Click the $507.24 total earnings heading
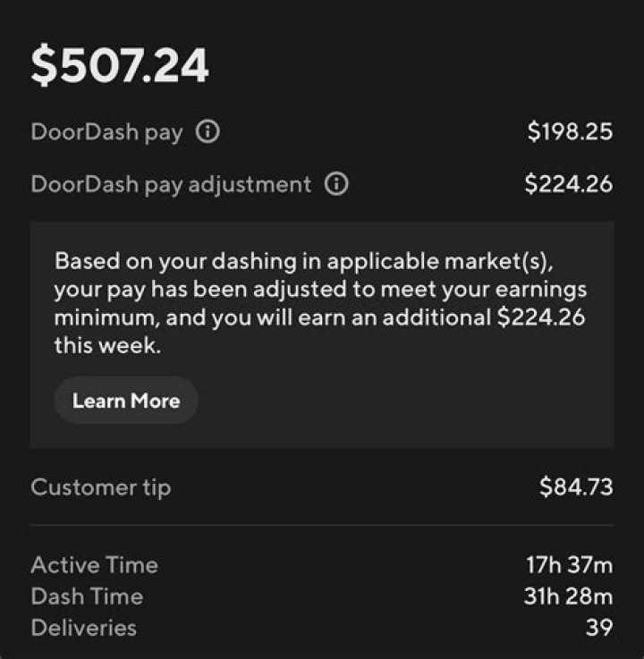The height and width of the screenshot is (659, 644). click(120, 66)
